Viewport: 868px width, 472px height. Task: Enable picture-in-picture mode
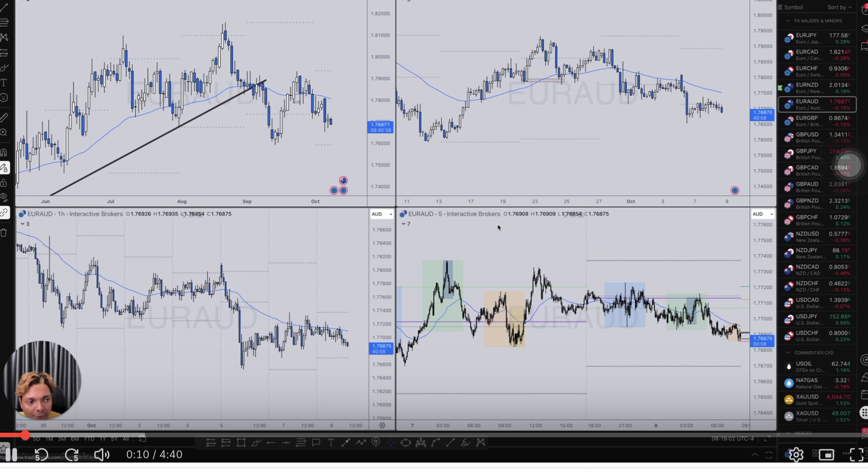click(826, 454)
